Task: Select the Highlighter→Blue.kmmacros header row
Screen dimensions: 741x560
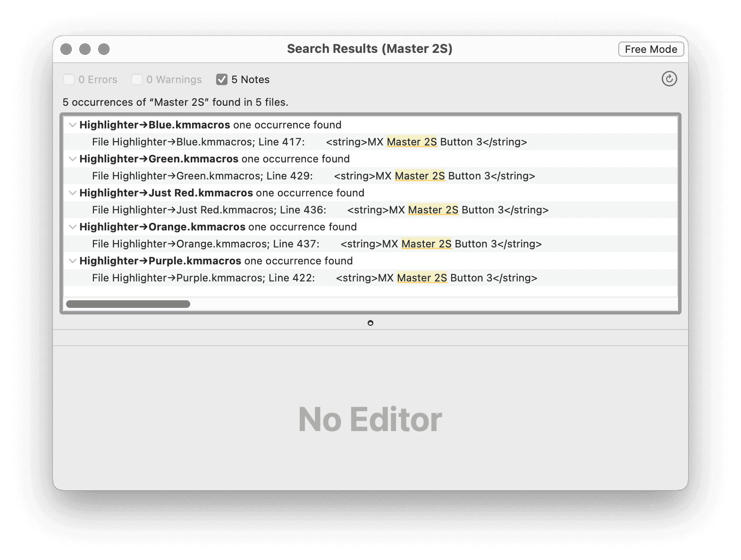Action: coord(370,125)
